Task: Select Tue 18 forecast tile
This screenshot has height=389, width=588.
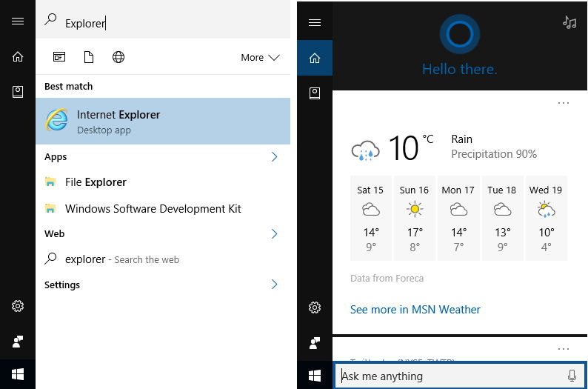Action: pos(502,218)
